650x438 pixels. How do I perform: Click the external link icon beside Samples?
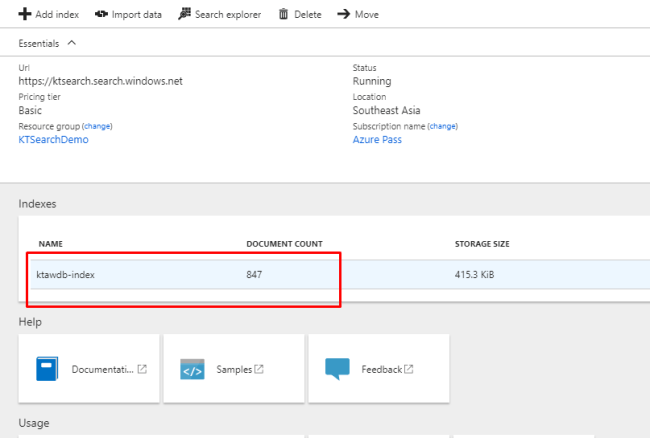pos(259,369)
